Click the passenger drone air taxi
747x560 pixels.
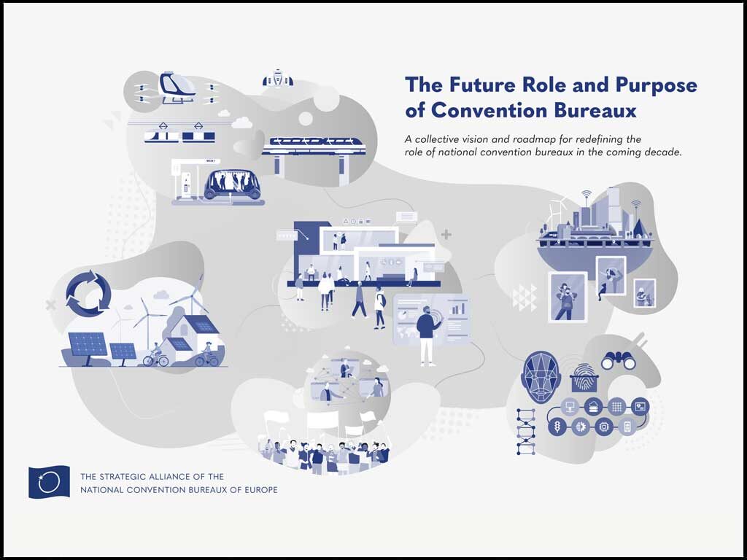(177, 88)
